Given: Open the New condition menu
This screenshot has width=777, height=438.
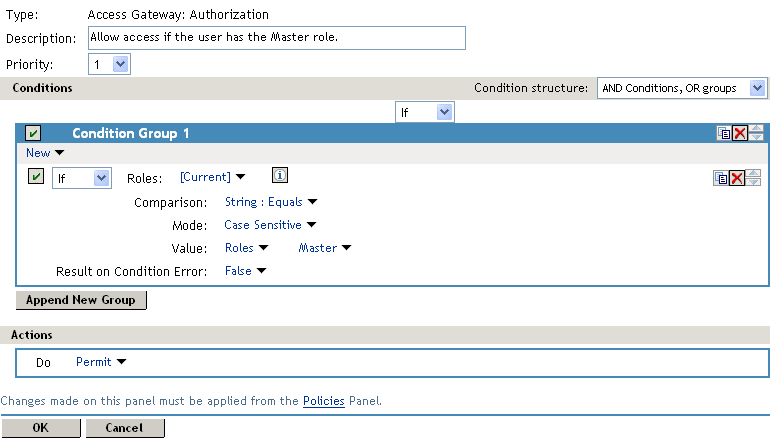Looking at the screenshot, I should click(44, 153).
